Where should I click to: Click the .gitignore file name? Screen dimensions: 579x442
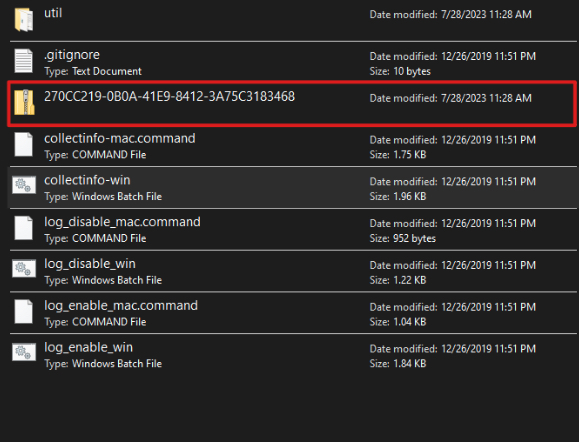tap(72, 55)
